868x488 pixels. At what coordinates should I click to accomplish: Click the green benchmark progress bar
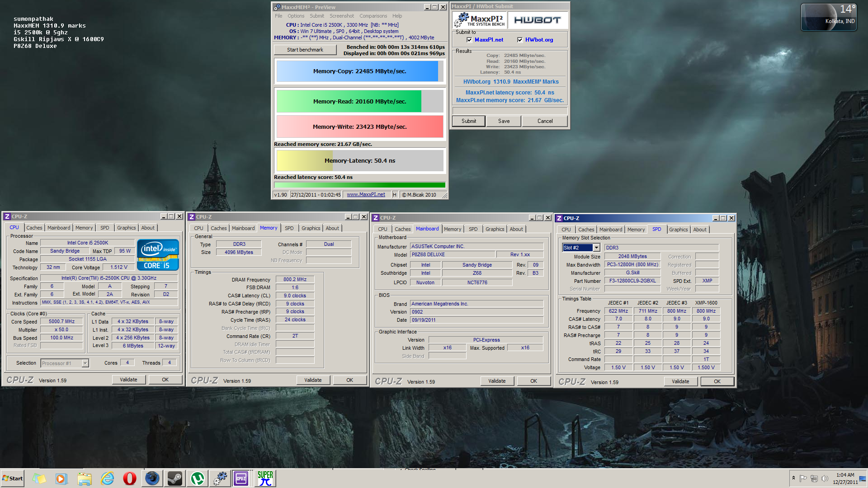click(x=360, y=185)
